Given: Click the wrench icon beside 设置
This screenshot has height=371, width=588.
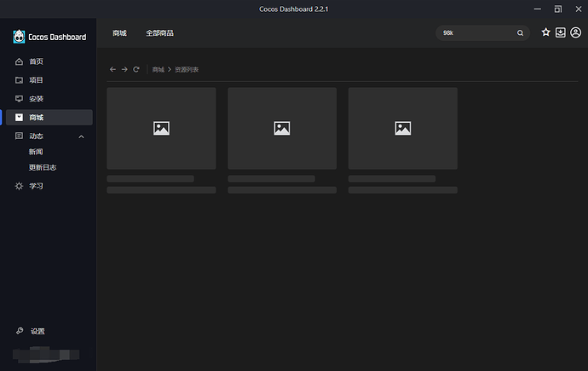Looking at the screenshot, I should (x=20, y=331).
